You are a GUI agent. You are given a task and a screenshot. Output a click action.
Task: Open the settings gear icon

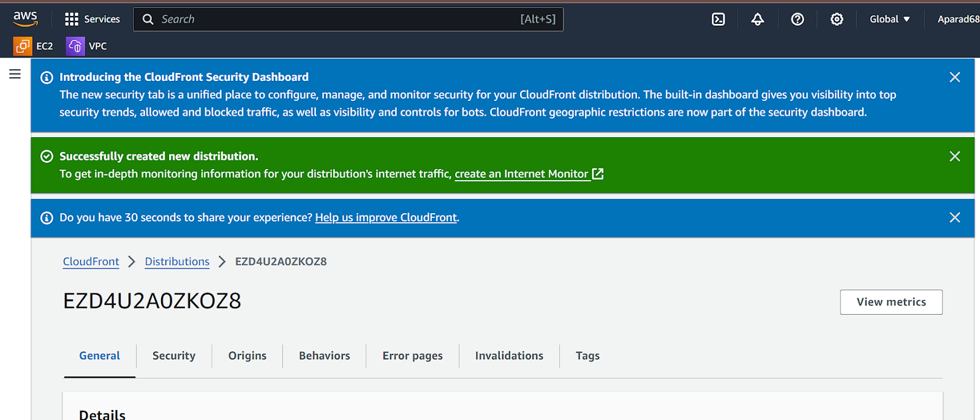tap(837, 19)
